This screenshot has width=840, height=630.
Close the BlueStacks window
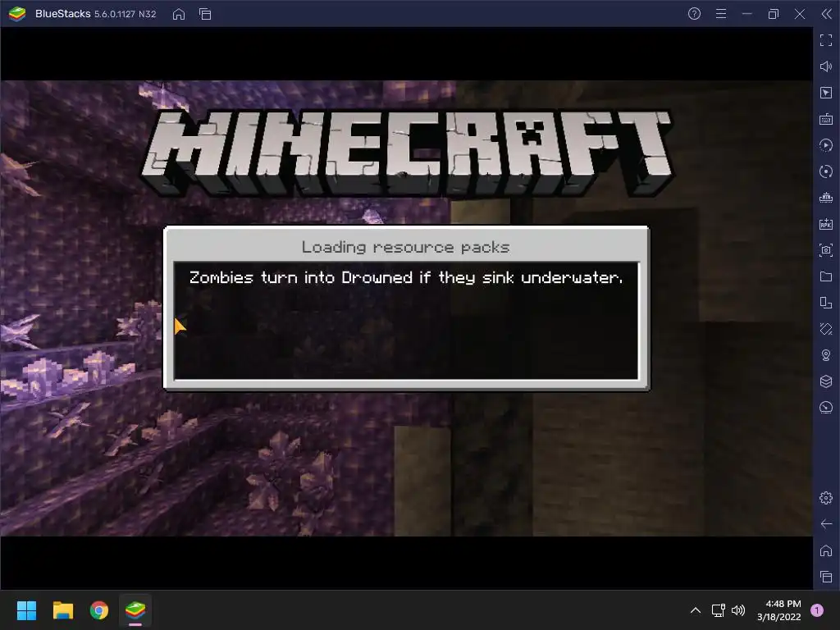(x=800, y=14)
